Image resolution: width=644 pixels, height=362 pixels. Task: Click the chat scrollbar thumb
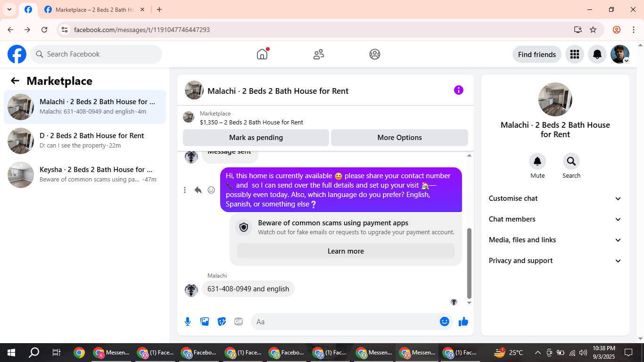(469, 263)
